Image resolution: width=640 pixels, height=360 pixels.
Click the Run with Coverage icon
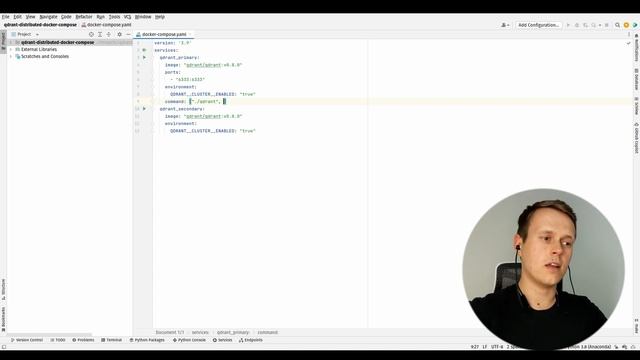pyautogui.click(x=585, y=25)
